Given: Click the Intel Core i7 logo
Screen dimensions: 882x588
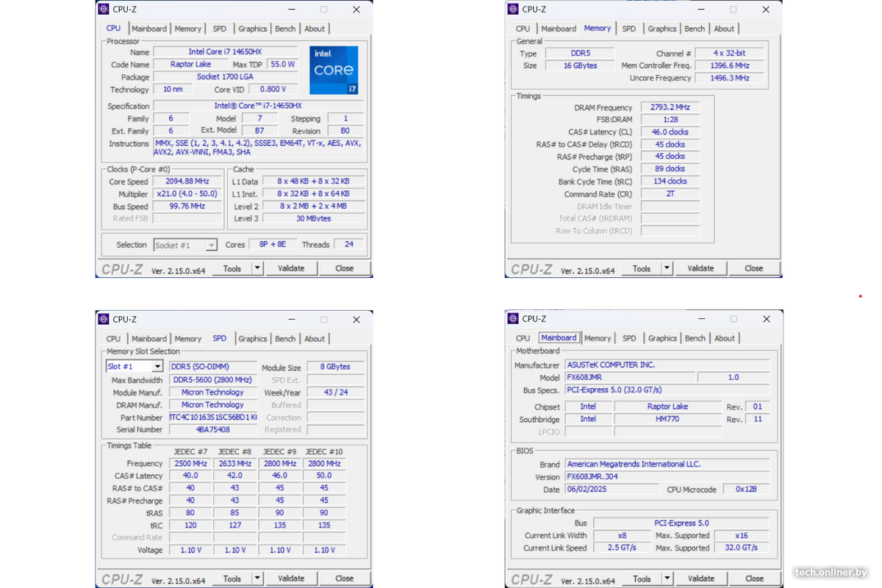Looking at the screenshot, I should (x=333, y=70).
